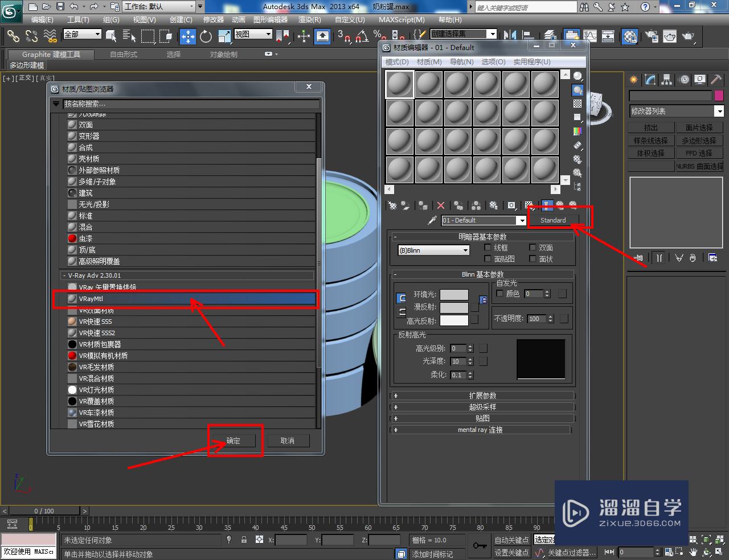Enable the 线框 wireframe checkbox
This screenshot has width=729, height=560.
tap(488, 248)
